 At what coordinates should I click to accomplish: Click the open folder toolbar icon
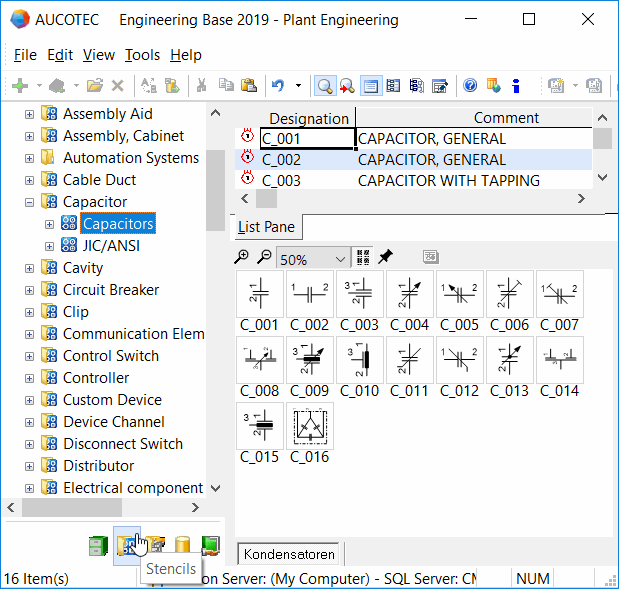tap(95, 86)
